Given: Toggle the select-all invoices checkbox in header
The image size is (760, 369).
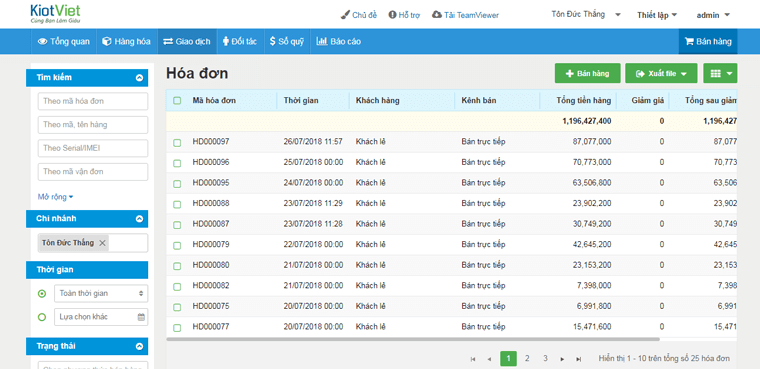Looking at the screenshot, I should pyautogui.click(x=177, y=101).
